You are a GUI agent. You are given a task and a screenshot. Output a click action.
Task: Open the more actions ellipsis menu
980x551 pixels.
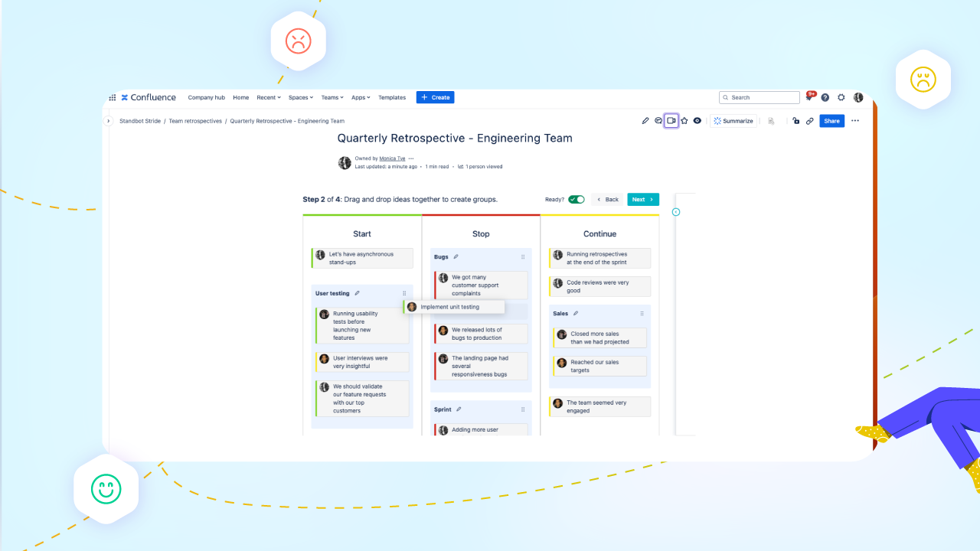coord(855,120)
